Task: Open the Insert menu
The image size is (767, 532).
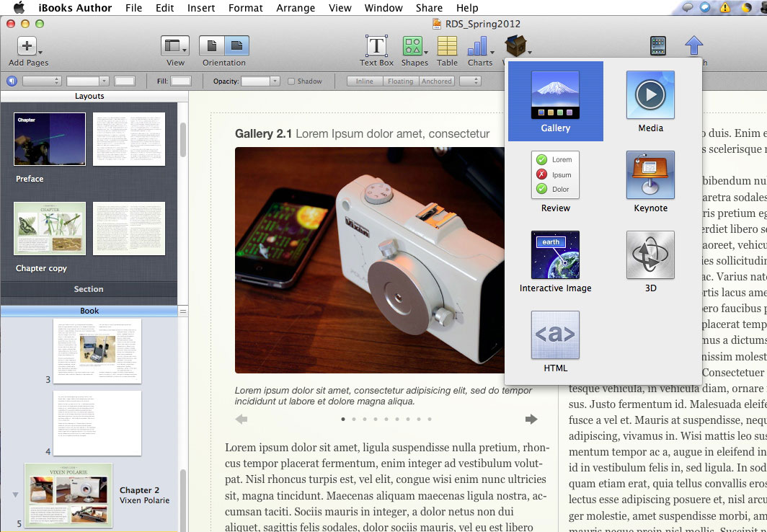Action: point(201,8)
